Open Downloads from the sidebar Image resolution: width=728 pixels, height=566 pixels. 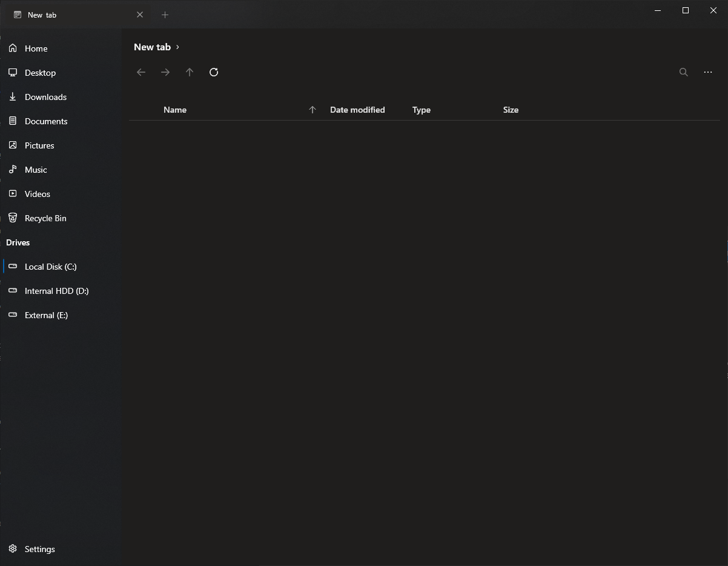click(61, 97)
